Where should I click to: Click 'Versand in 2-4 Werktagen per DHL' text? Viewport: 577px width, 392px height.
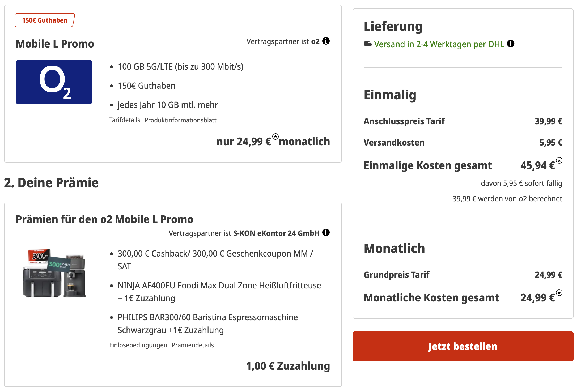coord(439,44)
